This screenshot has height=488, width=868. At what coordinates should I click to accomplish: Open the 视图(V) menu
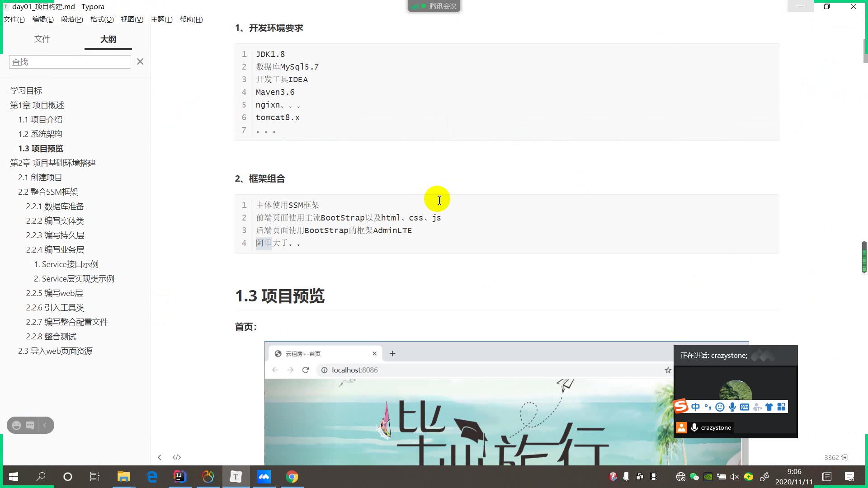(x=132, y=19)
